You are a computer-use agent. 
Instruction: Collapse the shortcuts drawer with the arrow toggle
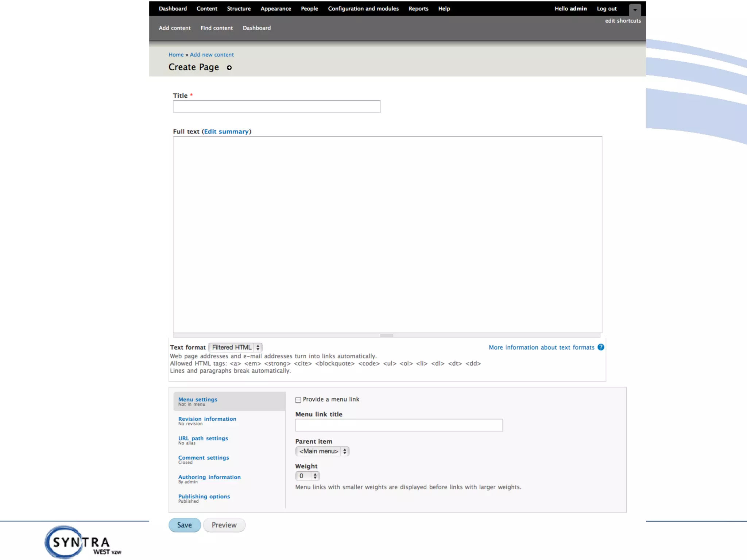click(635, 9)
